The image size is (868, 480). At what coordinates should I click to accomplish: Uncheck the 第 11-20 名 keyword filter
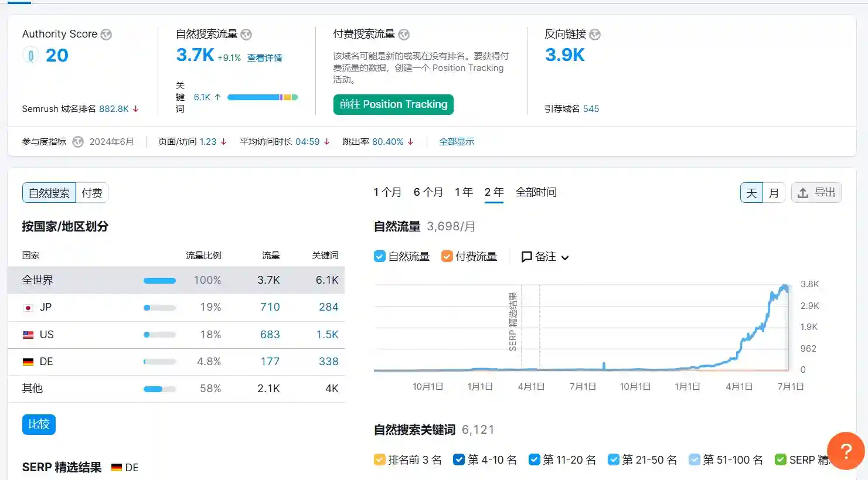534,459
